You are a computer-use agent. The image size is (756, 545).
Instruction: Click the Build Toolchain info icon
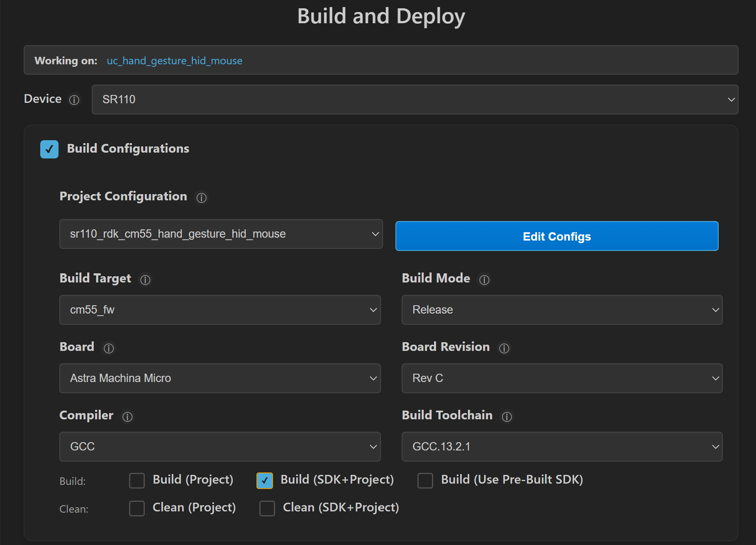pyautogui.click(x=507, y=417)
